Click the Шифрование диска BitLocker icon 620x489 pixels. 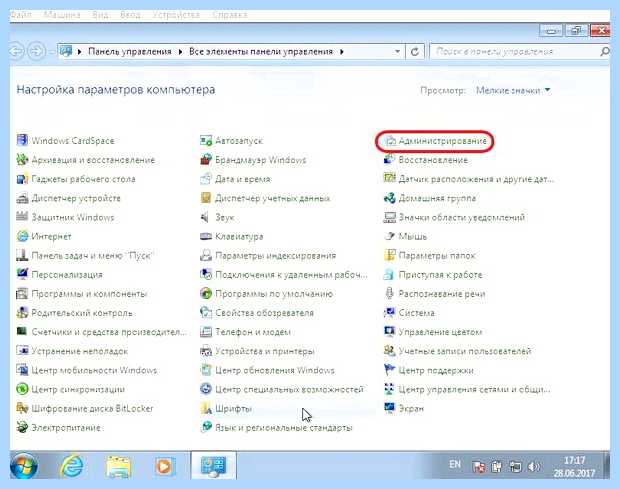point(22,408)
